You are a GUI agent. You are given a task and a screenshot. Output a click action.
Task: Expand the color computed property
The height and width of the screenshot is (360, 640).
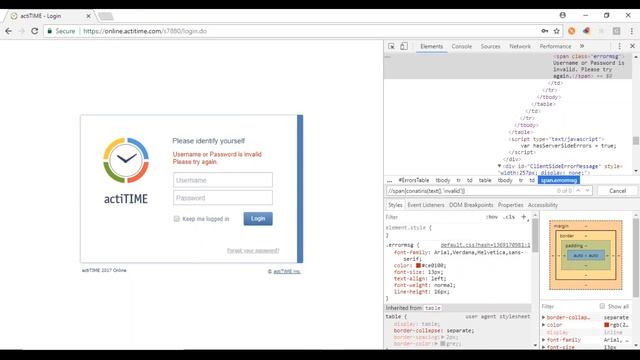tap(544, 325)
